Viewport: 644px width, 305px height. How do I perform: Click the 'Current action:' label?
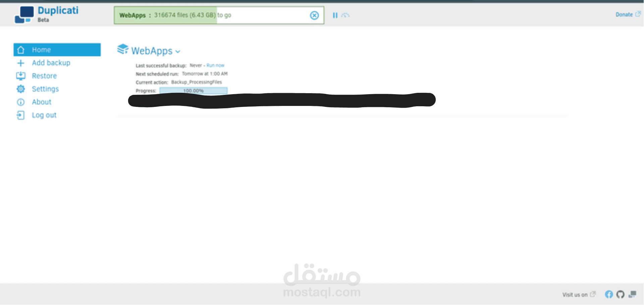[152, 82]
